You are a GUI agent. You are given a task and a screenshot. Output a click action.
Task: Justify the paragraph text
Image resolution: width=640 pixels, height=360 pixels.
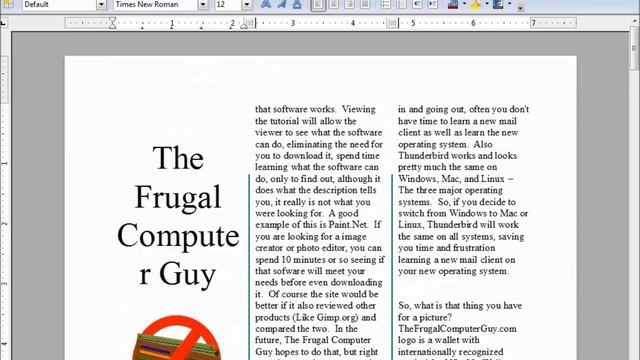pos(365,4)
